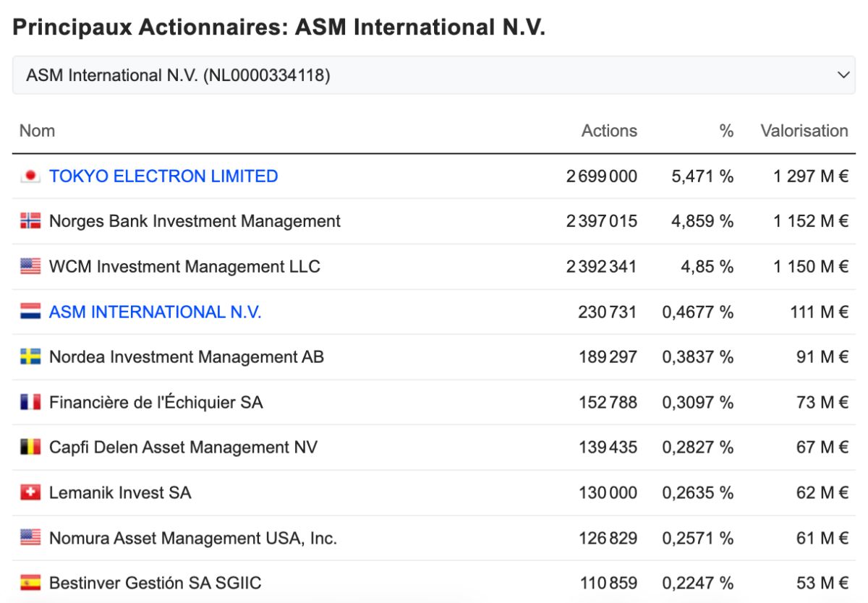Open TOKYO ELECTRON LIMITED link
This screenshot has width=868, height=603.
coord(163,176)
